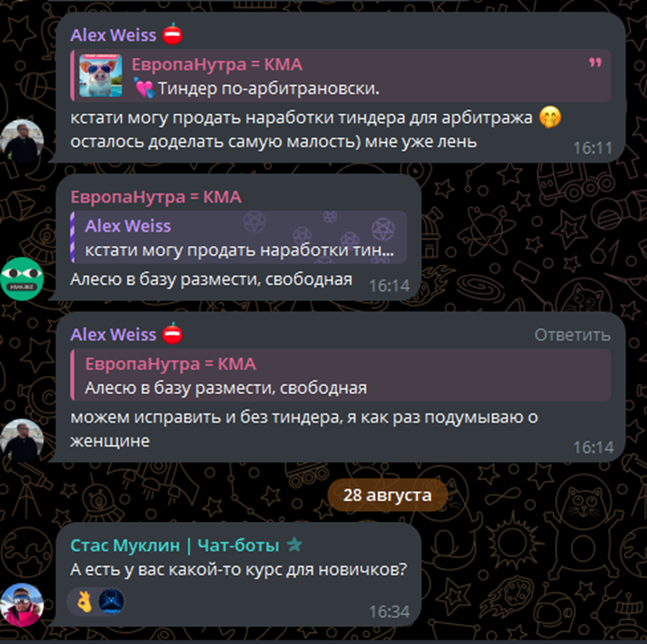Jump to quoted 'Тиндер по-арбитрановски' message
The image size is (647, 644).
click(x=341, y=76)
